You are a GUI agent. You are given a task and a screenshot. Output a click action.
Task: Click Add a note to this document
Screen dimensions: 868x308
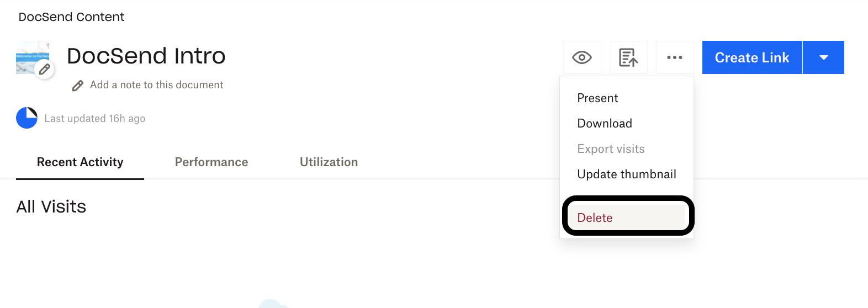[157, 85]
